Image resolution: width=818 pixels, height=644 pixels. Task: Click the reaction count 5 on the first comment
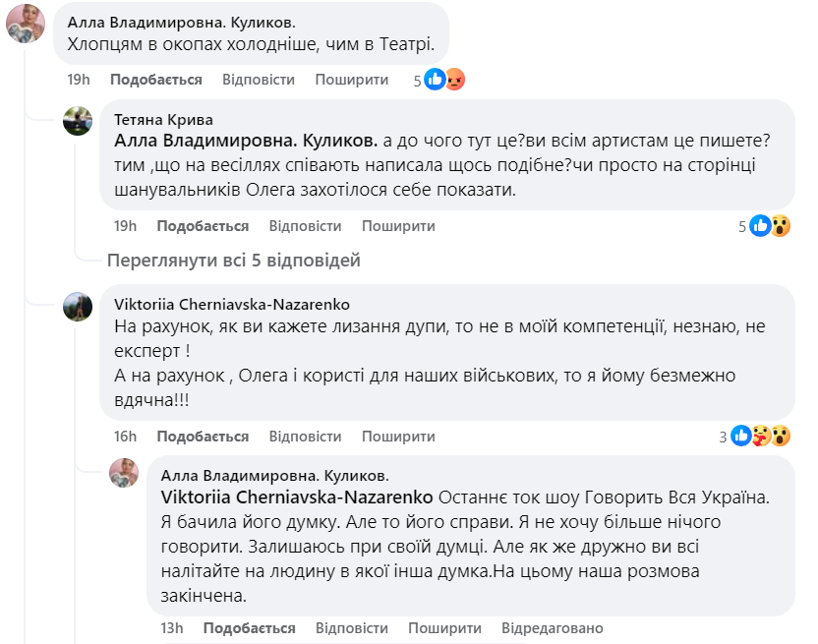(x=418, y=79)
